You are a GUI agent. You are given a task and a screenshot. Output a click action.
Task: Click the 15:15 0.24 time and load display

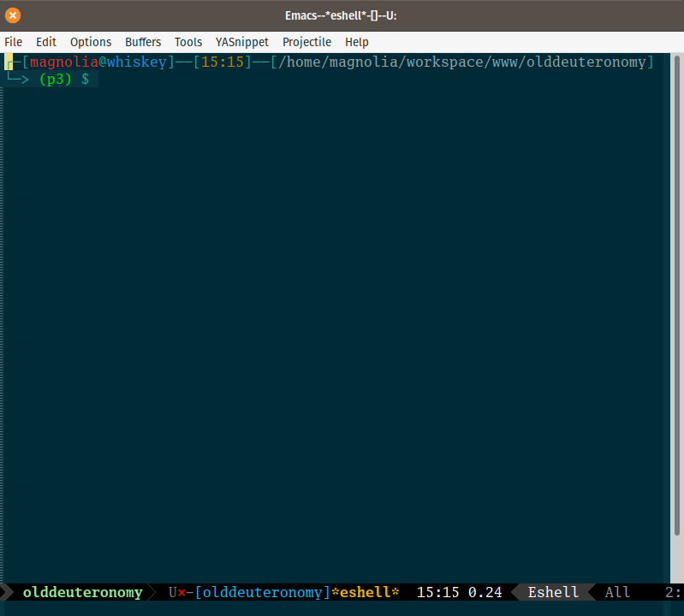(459, 592)
